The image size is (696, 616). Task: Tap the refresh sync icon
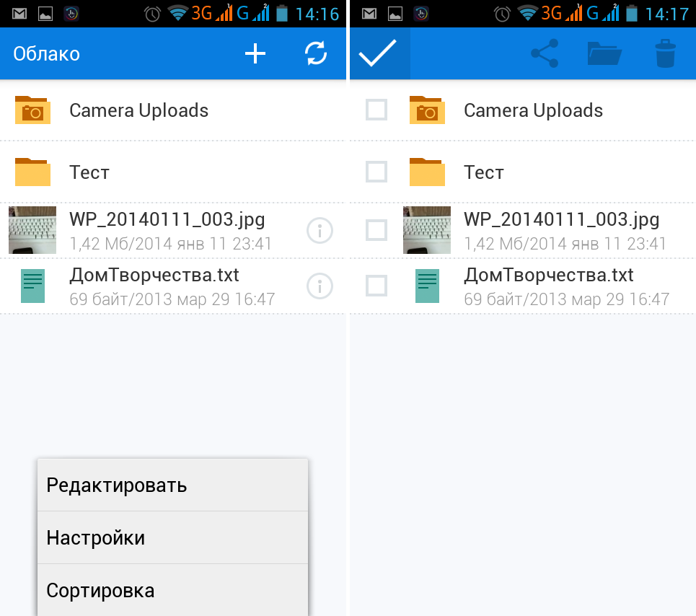tap(316, 53)
